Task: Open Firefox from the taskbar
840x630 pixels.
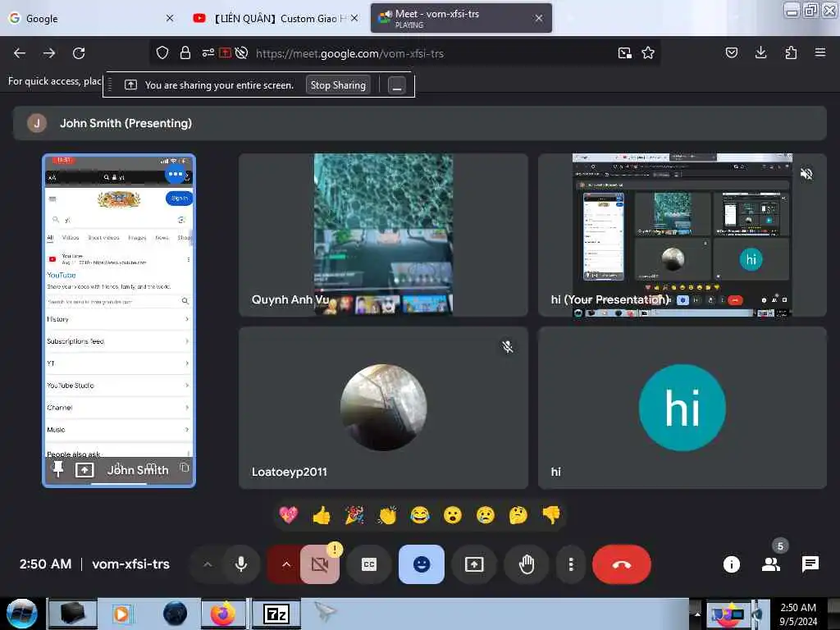Action: point(223,614)
